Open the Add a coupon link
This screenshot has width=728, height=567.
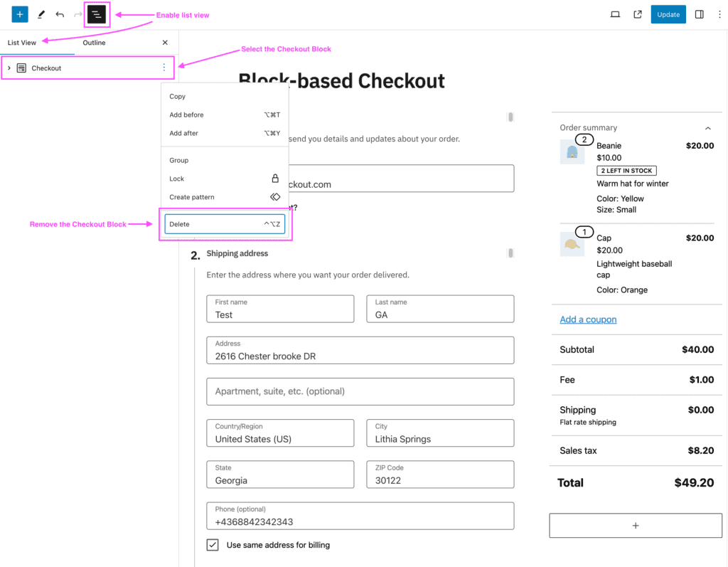coord(588,319)
